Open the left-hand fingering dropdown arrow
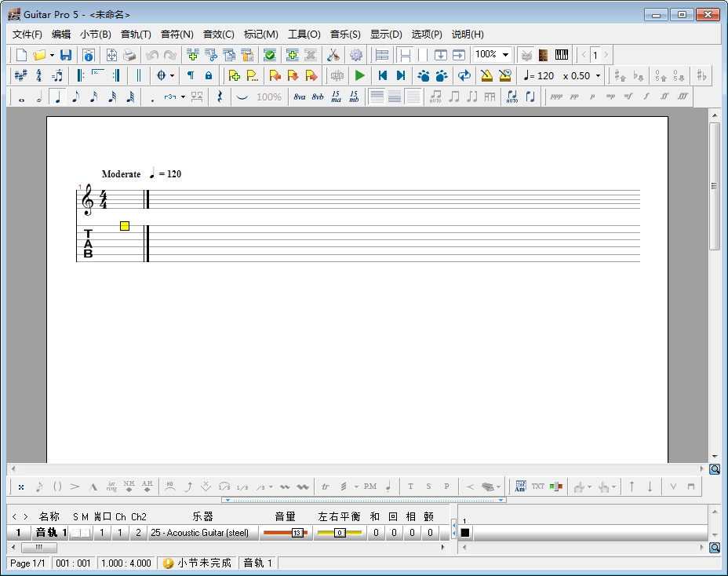 tap(590, 487)
